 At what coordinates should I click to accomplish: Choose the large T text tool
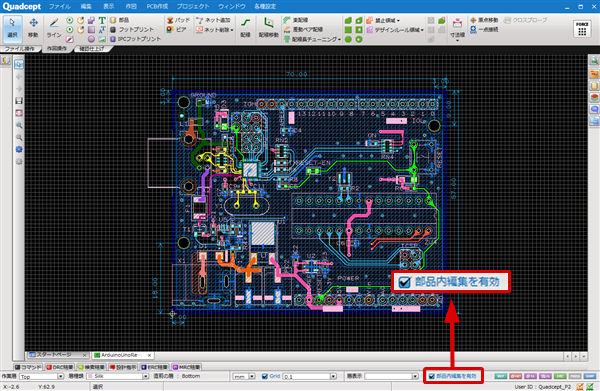coord(102,20)
